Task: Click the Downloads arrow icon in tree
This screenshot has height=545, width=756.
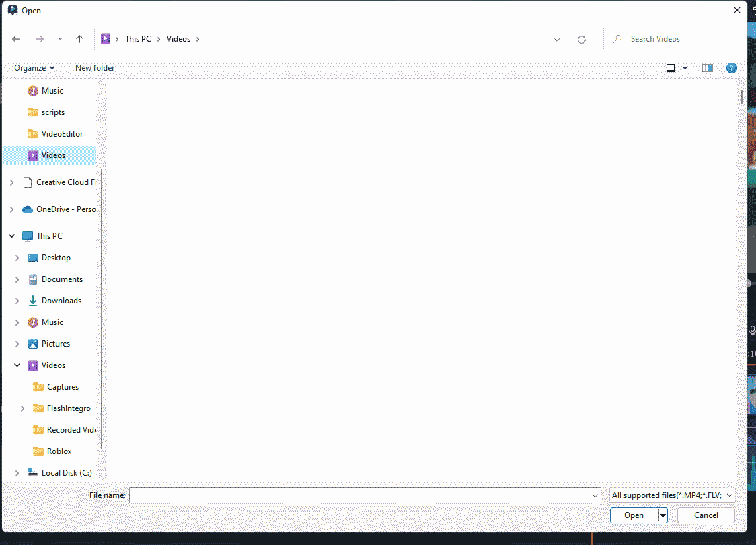Action: point(33,301)
